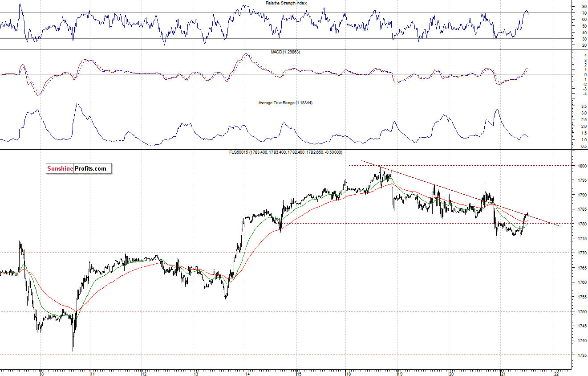The height and width of the screenshot is (376, 588).
Task: Click the 1760 price axis label
Action: coord(582,282)
